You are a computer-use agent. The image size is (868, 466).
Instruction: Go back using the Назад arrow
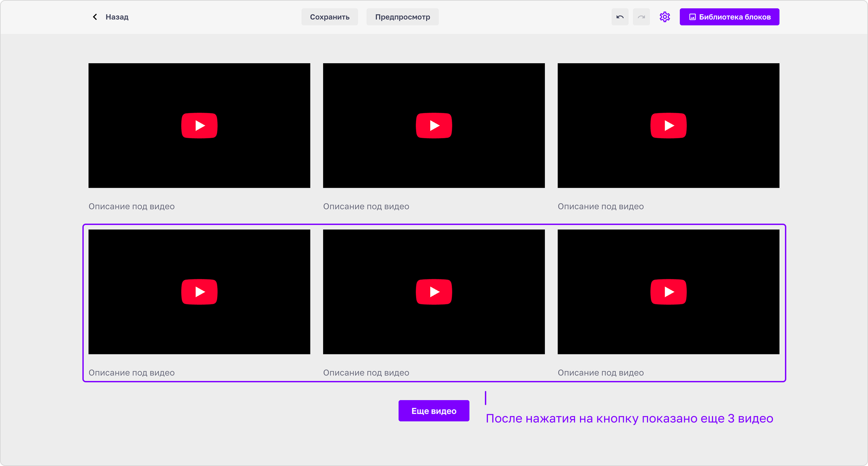pos(95,17)
